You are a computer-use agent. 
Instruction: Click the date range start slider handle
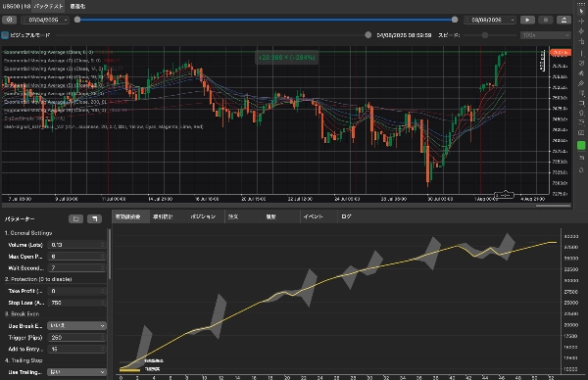click(77, 20)
